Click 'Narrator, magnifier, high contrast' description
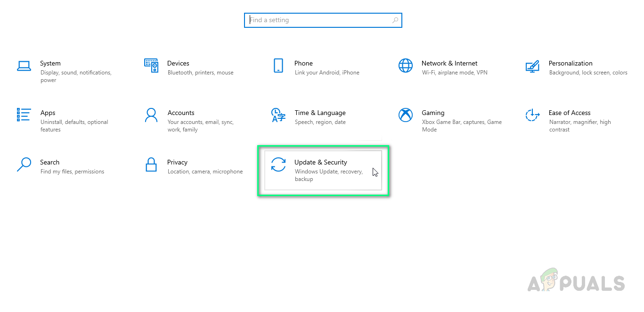The height and width of the screenshot is (312, 644). coord(580,126)
